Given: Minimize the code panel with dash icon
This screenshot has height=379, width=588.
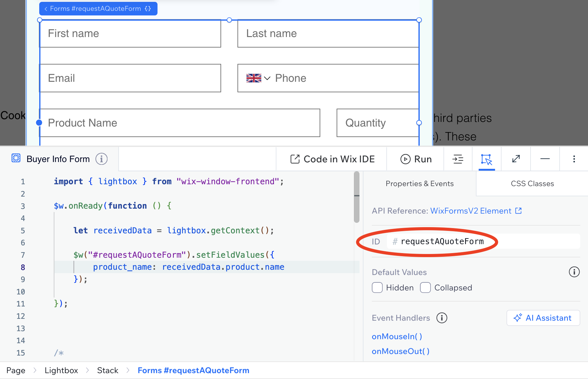Looking at the screenshot, I should 545,159.
